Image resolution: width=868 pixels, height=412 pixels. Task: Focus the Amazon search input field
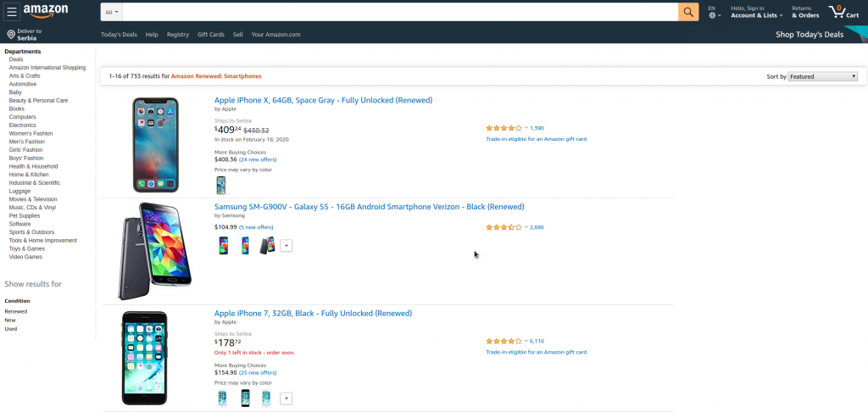point(400,12)
